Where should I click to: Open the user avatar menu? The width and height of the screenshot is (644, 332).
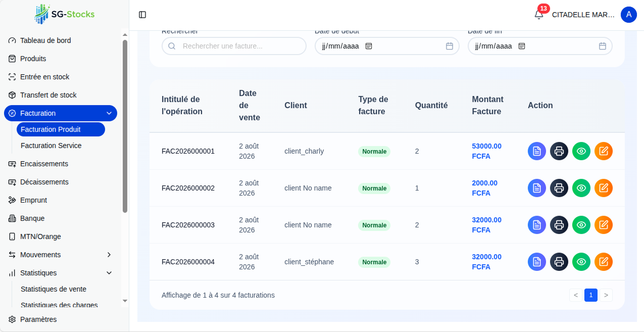629,15
